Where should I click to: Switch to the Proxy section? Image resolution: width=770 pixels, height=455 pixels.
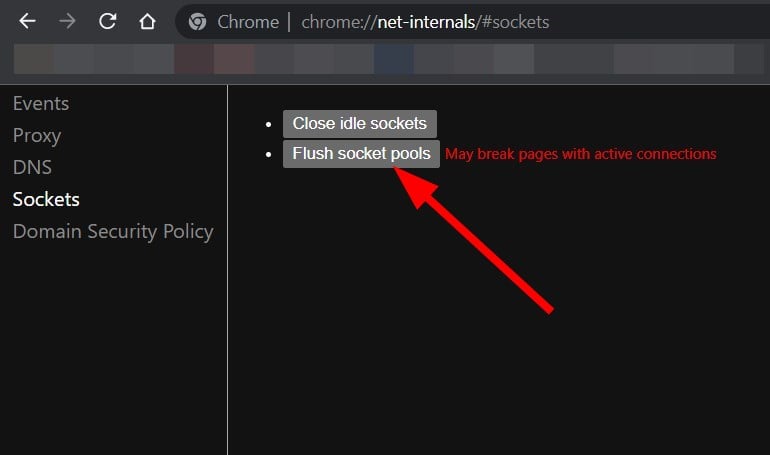(37, 135)
